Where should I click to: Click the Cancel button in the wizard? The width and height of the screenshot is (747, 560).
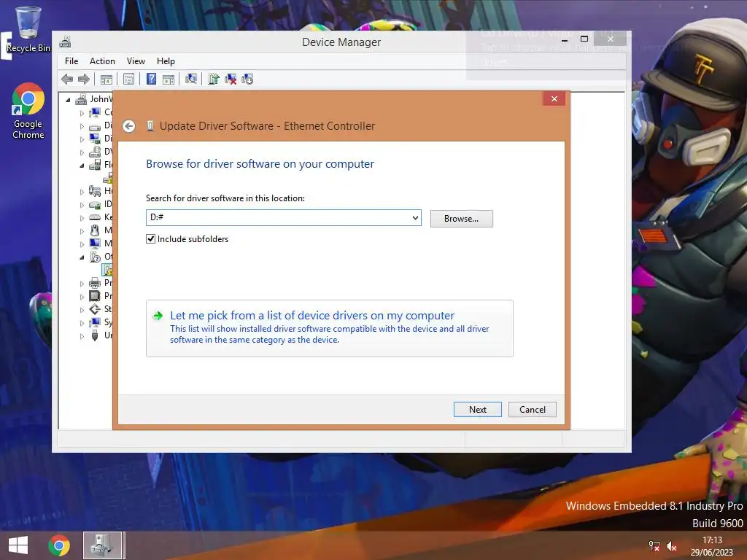coord(532,410)
